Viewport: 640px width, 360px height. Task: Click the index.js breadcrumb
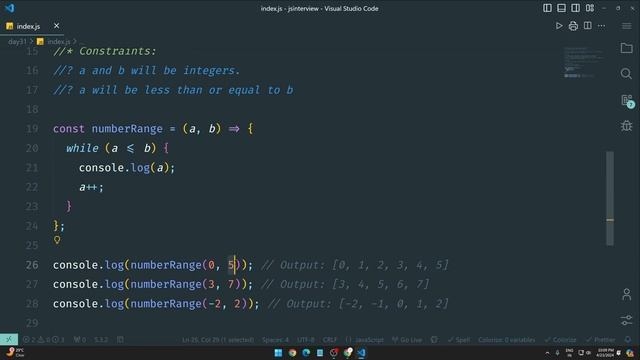coord(58,42)
